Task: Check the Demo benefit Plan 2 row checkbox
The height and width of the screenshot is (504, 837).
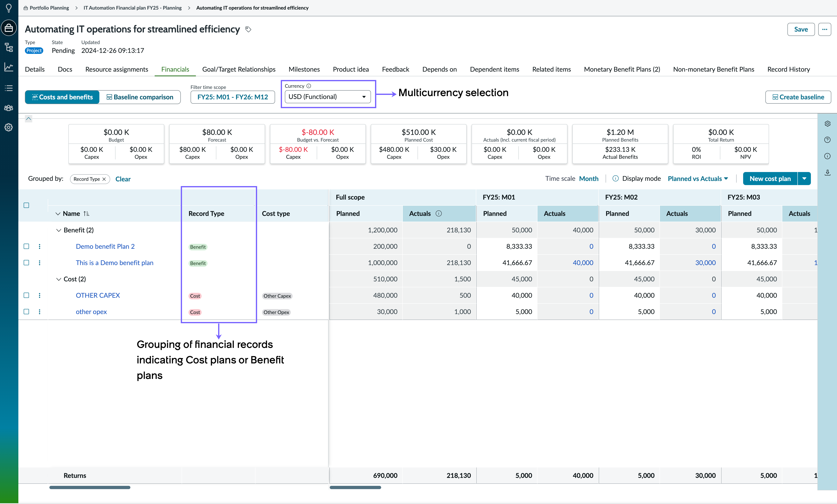Action: [26, 246]
